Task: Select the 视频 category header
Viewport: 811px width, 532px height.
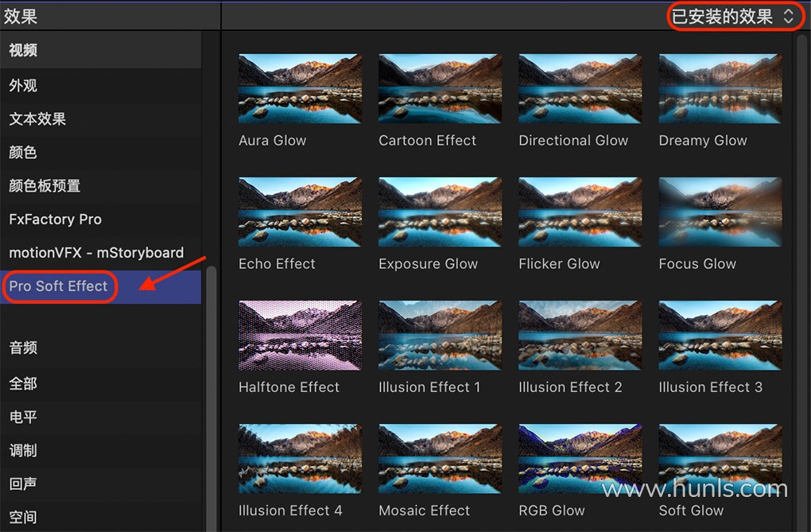Action: click(x=100, y=50)
